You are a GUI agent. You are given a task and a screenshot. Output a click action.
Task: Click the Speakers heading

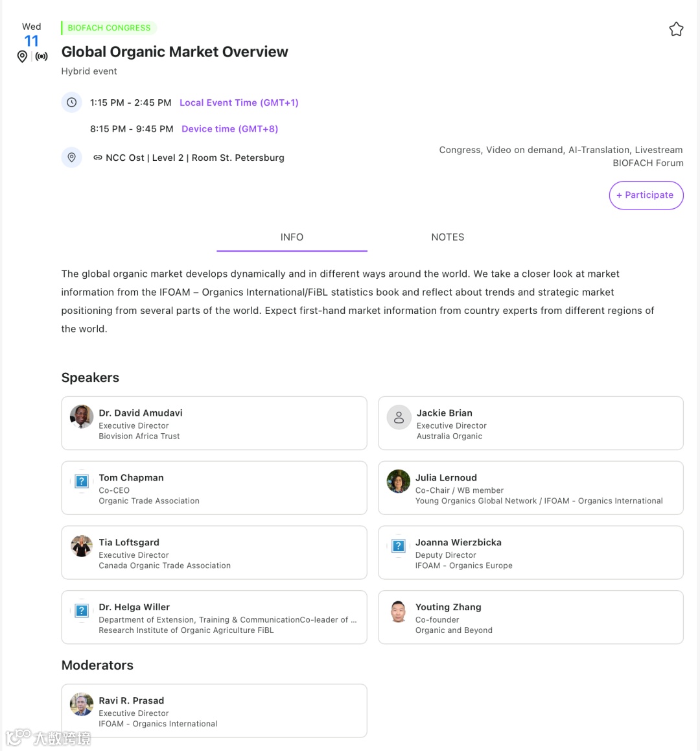[x=90, y=377]
